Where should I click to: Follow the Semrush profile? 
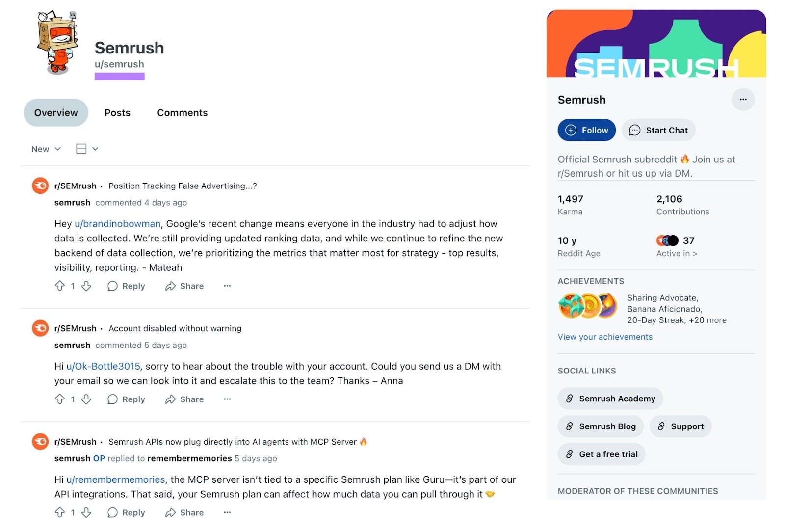point(586,130)
